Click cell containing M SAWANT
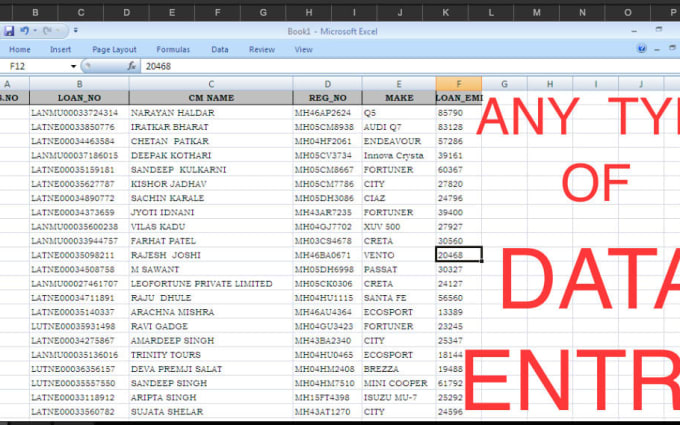Image resolution: width=680 pixels, height=425 pixels. [x=211, y=269]
